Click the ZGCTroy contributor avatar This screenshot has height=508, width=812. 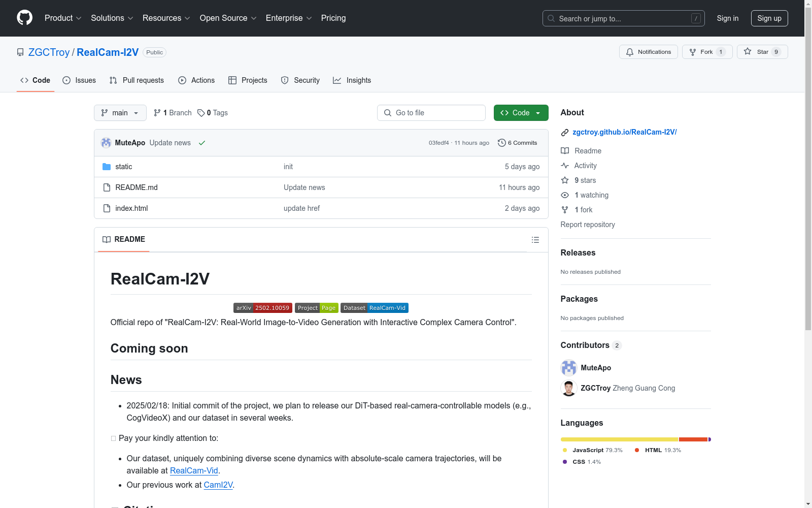(x=569, y=388)
